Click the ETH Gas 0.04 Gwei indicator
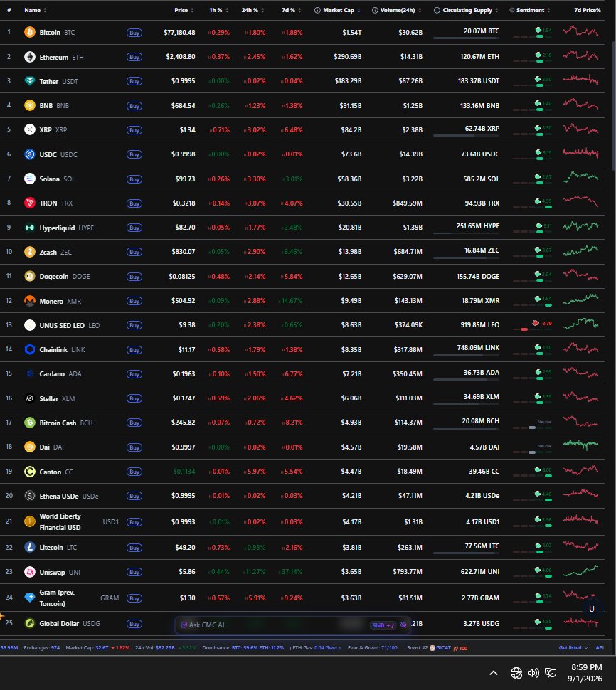This screenshot has height=690, width=616. (315, 647)
